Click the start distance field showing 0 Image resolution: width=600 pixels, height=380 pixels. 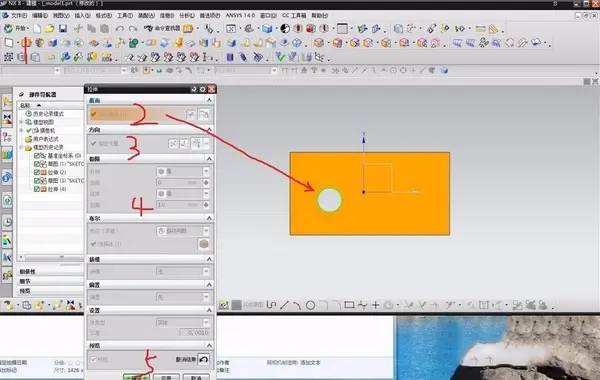(x=179, y=183)
